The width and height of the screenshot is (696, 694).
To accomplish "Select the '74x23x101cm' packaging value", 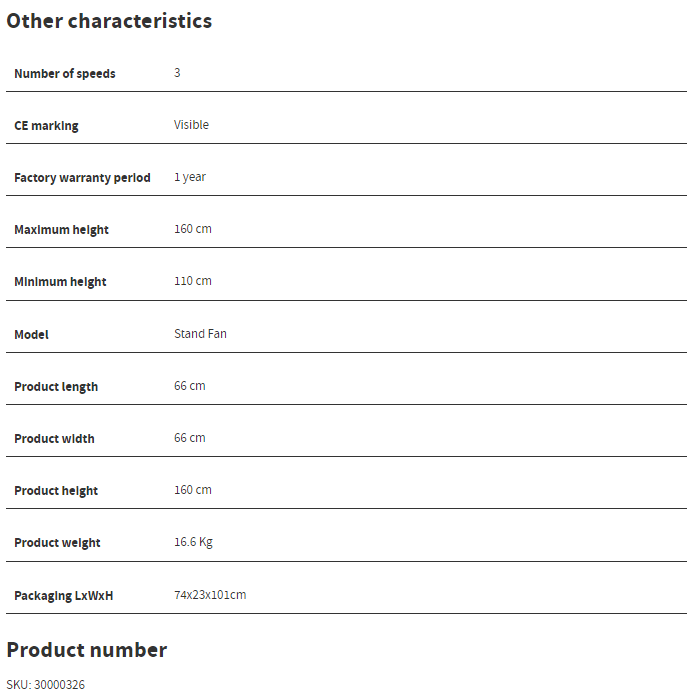I will [210, 595].
